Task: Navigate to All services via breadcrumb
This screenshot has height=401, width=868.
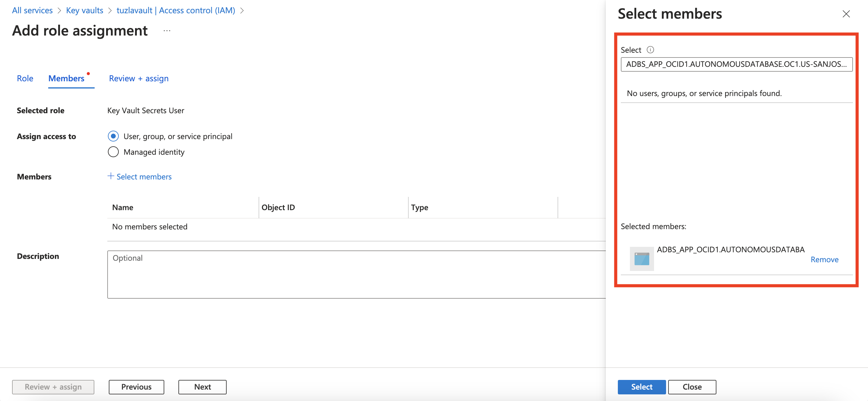Action: [32, 10]
